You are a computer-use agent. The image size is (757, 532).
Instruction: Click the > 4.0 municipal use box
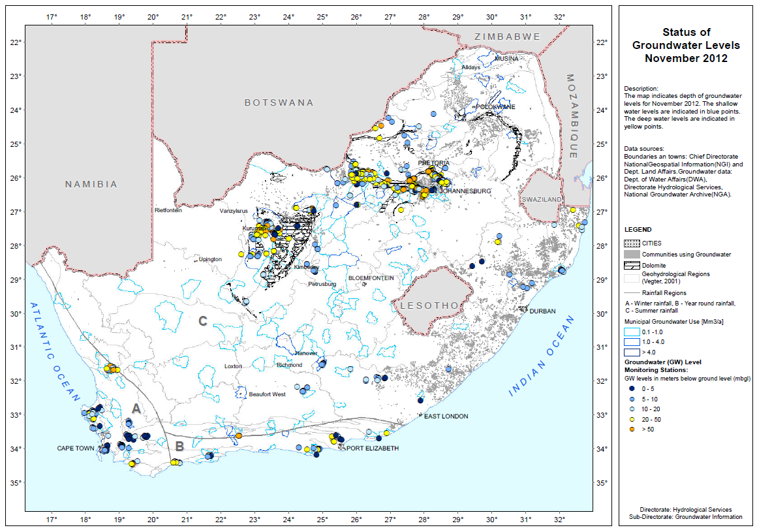(x=632, y=352)
